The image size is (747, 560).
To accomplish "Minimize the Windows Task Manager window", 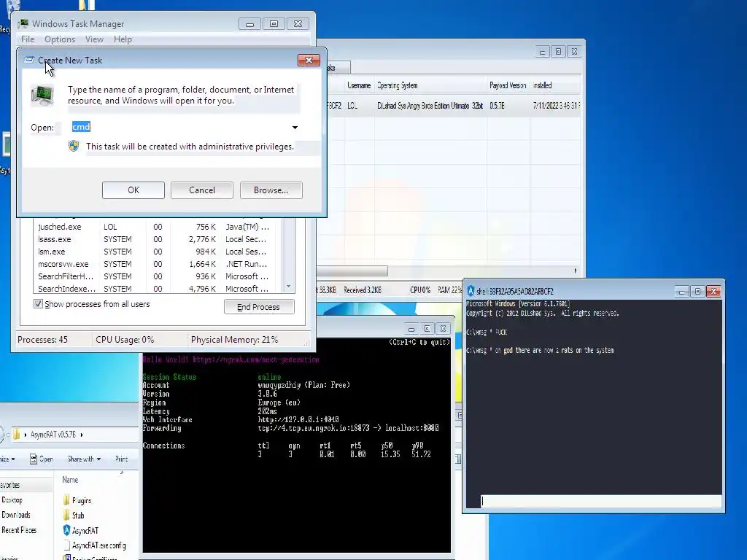I will [x=249, y=24].
